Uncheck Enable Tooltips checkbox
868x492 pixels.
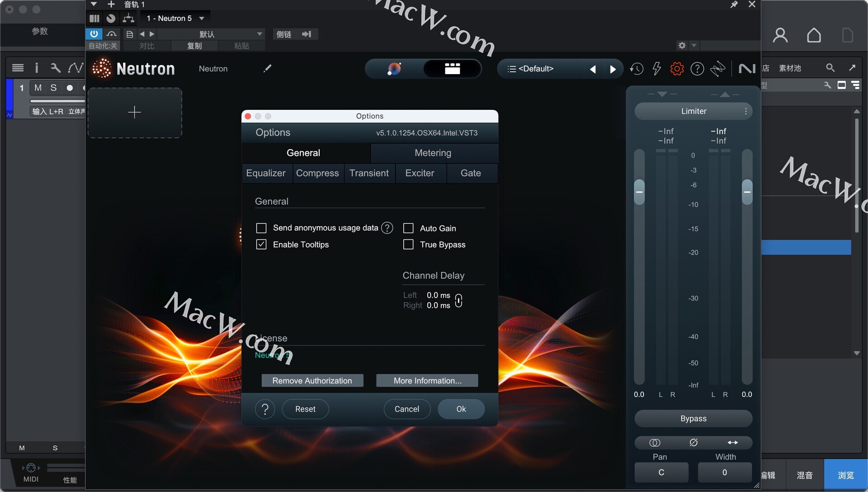(261, 244)
